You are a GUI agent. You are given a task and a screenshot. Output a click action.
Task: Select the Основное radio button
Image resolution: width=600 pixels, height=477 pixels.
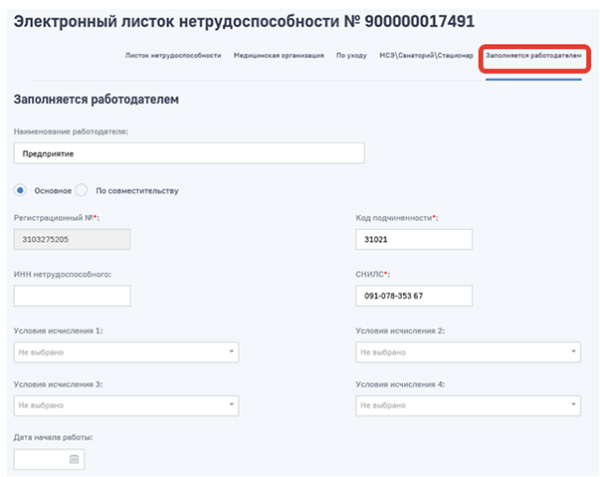21,190
